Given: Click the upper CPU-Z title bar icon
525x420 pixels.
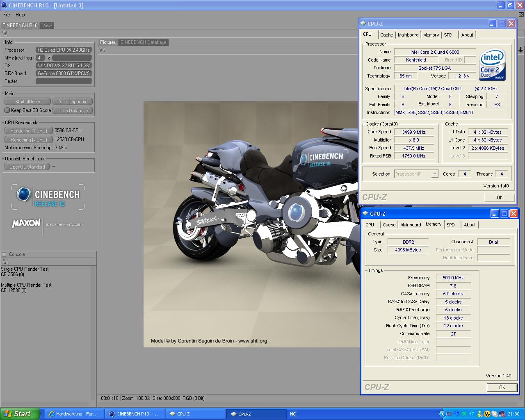Looking at the screenshot, I should pyautogui.click(x=363, y=24).
